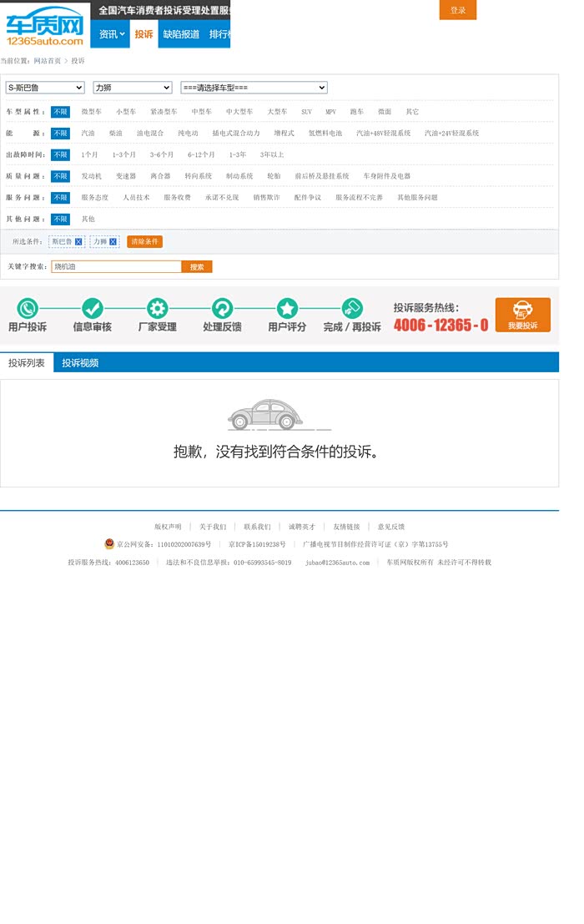The image size is (584, 924).
Task: Select 不限 for 出故障时间
Action: coord(60,155)
